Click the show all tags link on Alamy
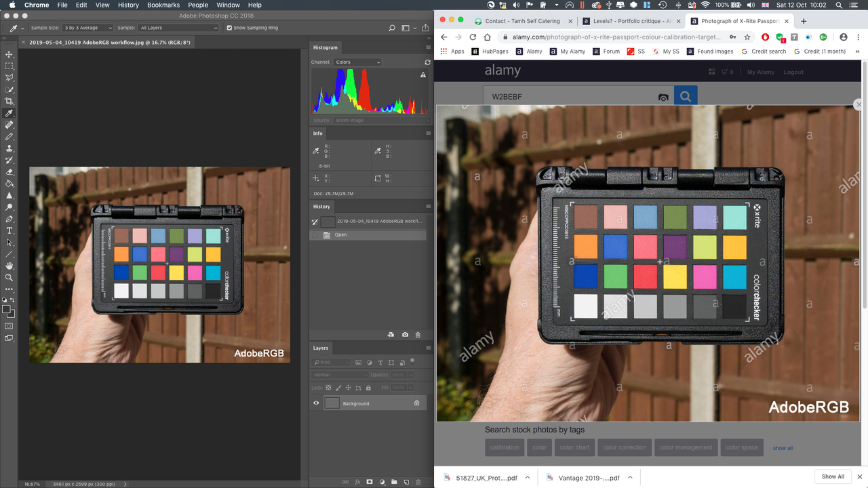The width and height of the screenshot is (868, 488). 783,447
